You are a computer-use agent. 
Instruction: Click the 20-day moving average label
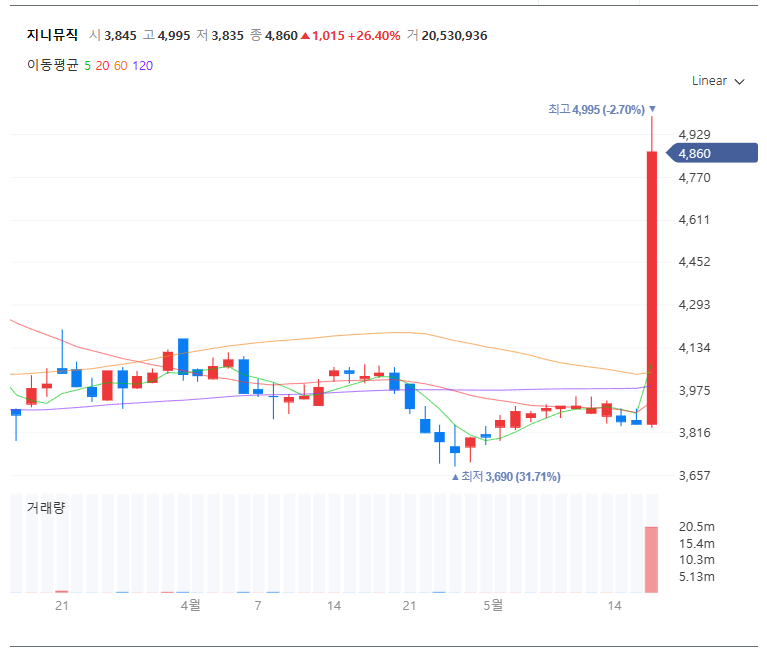102,66
